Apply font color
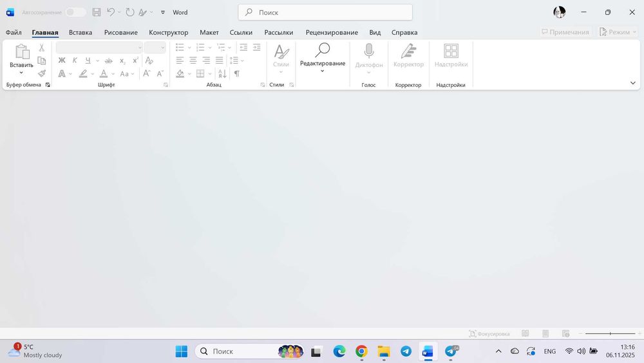The width and height of the screenshot is (644, 363). coord(104,73)
